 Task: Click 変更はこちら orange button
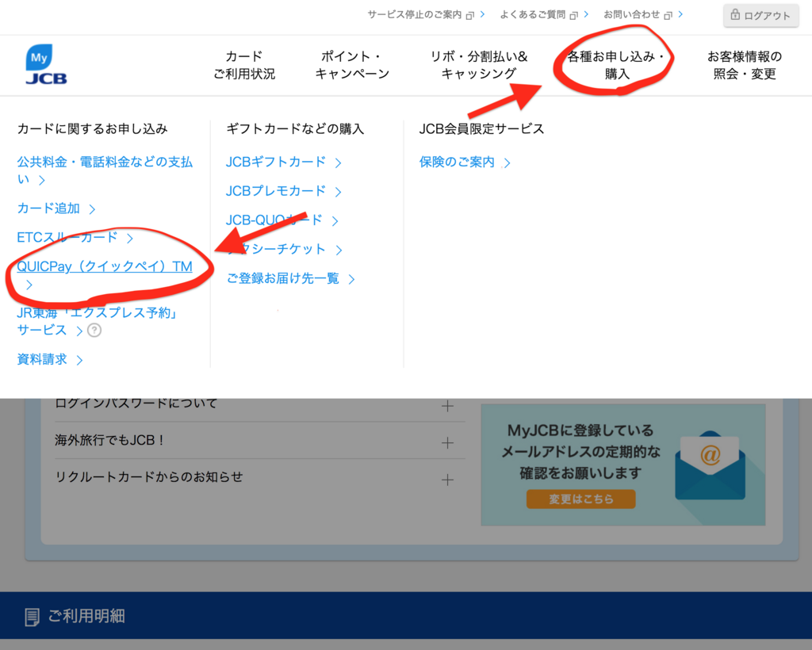pyautogui.click(x=581, y=499)
